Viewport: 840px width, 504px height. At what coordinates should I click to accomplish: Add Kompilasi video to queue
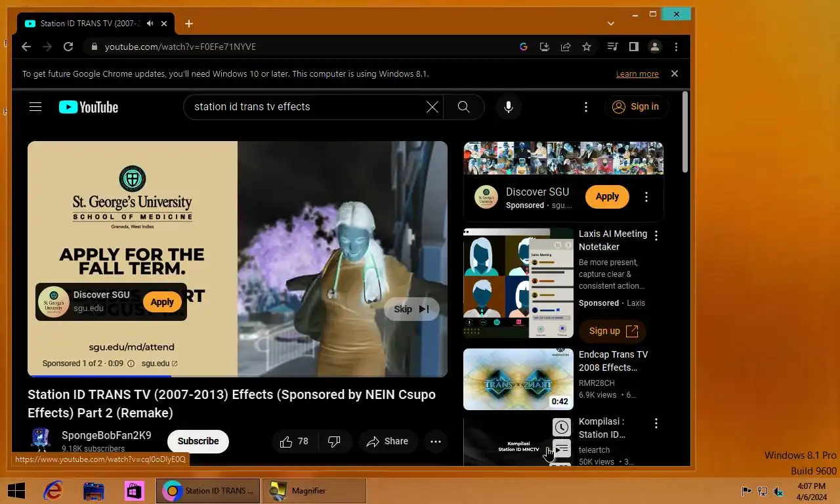pyautogui.click(x=561, y=450)
